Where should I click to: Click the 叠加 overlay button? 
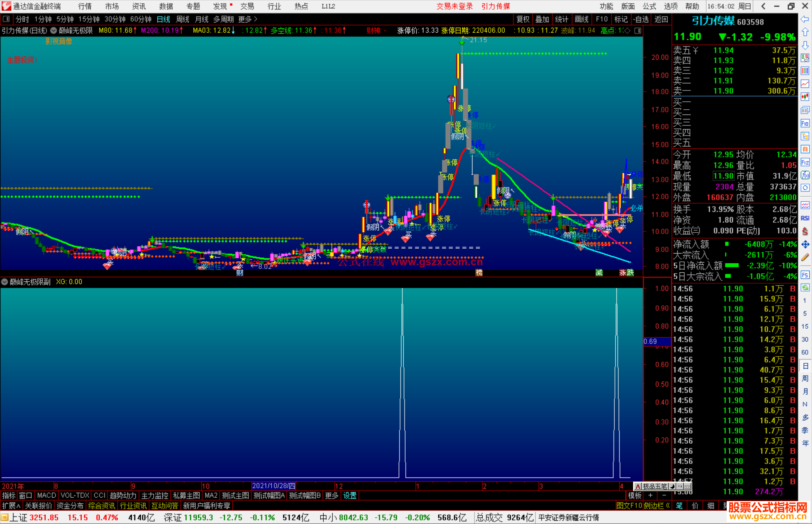[x=542, y=19]
